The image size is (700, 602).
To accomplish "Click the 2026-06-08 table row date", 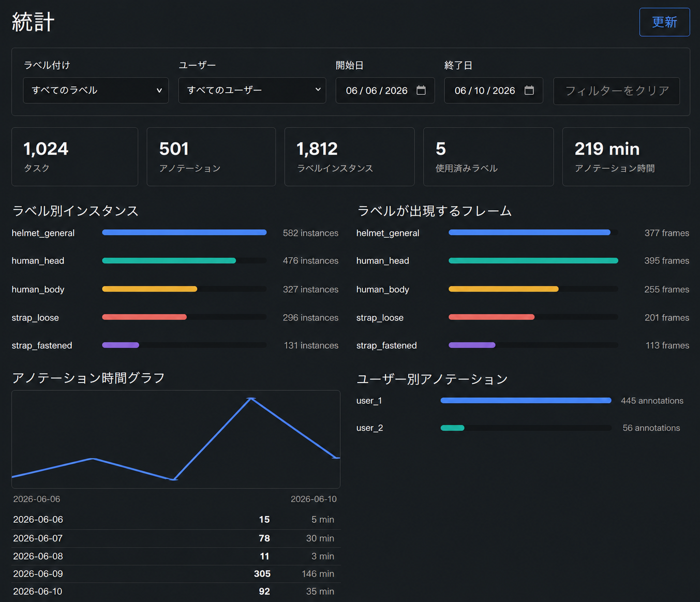I will 38,556.
